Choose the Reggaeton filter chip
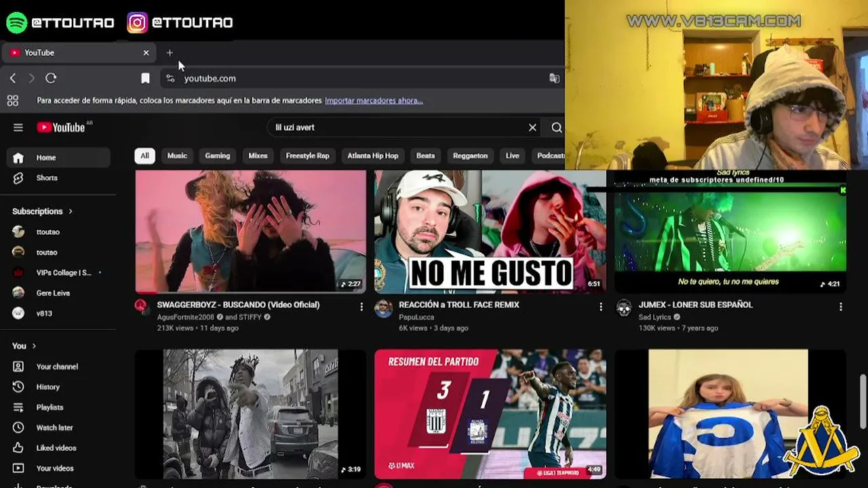The height and width of the screenshot is (488, 868). point(470,156)
